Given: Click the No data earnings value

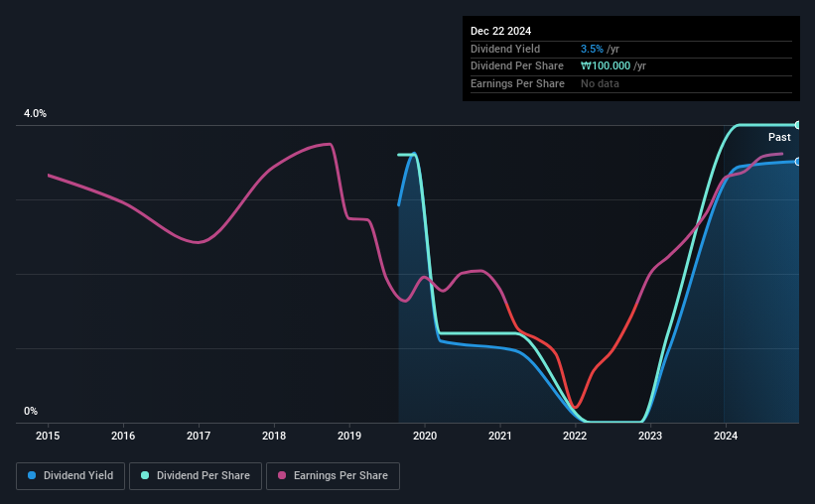Looking at the screenshot, I should pos(600,83).
